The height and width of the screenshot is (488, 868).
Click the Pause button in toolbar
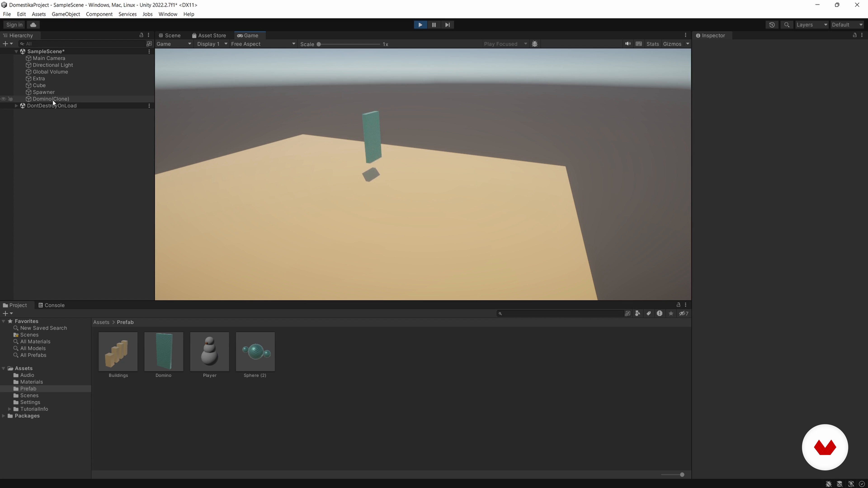(x=434, y=25)
